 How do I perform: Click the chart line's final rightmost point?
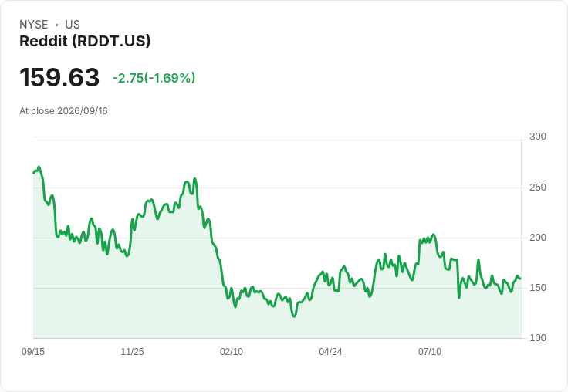(521, 279)
